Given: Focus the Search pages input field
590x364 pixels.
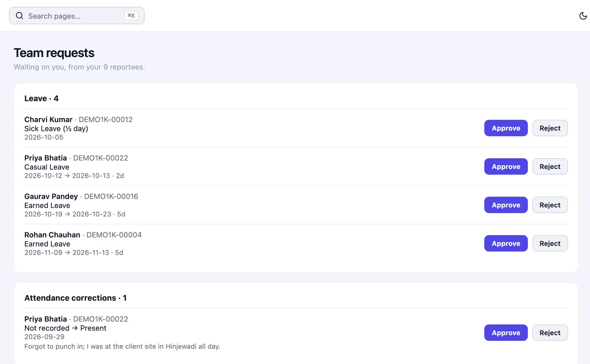Looking at the screenshot, I should point(77,16).
